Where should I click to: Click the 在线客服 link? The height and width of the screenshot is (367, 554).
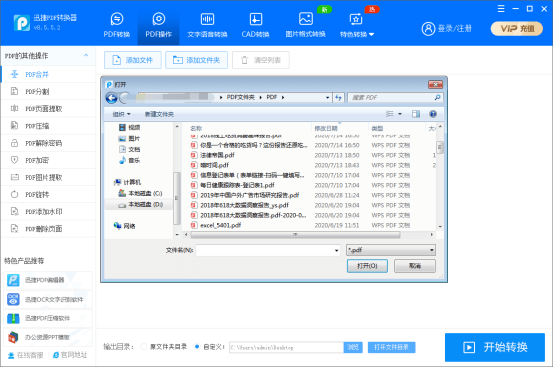click(26, 355)
